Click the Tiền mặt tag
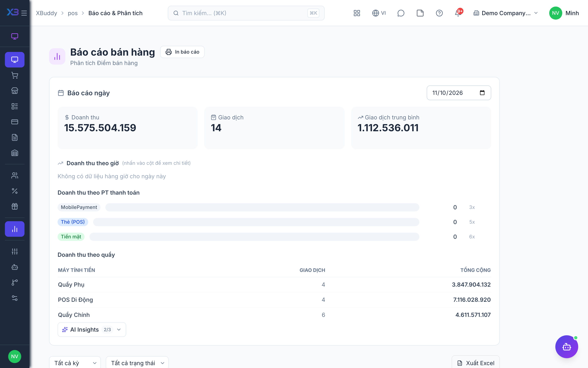The height and width of the screenshot is (368, 588). (x=71, y=237)
